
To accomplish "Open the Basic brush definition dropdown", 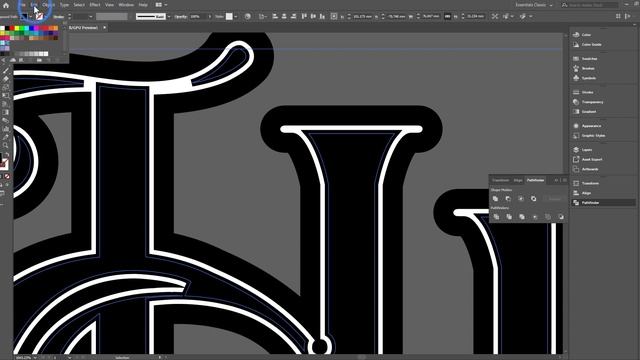I will point(169,17).
